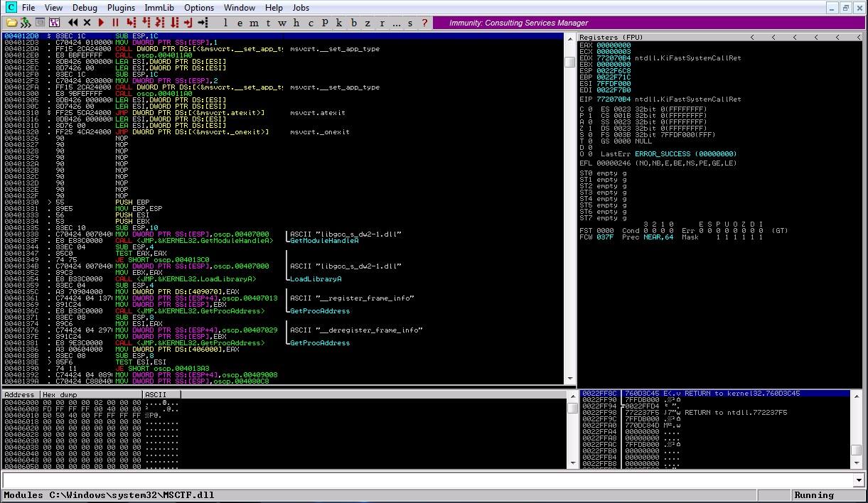Open help with red question mark
The width and height of the screenshot is (868, 503).
coord(424,23)
